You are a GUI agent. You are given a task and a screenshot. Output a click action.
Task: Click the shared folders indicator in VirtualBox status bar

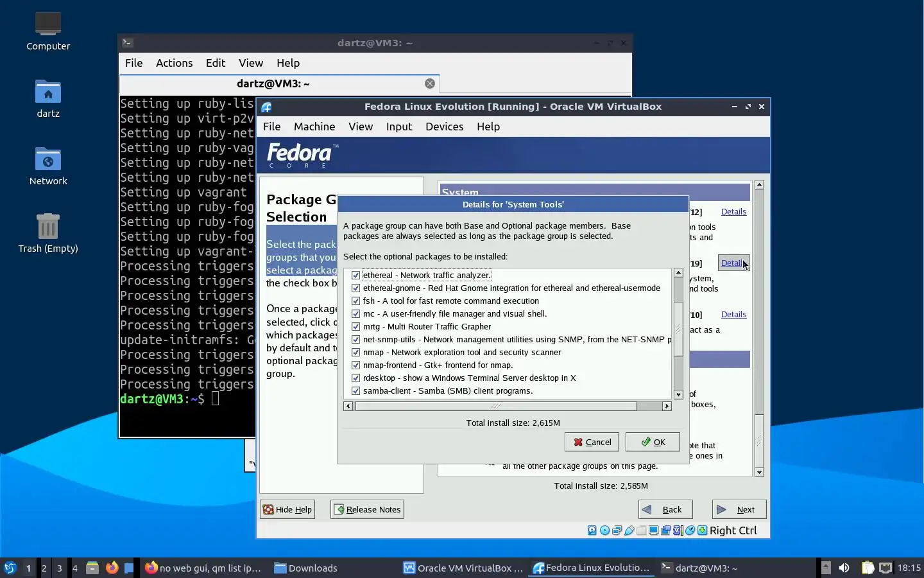coord(641,530)
